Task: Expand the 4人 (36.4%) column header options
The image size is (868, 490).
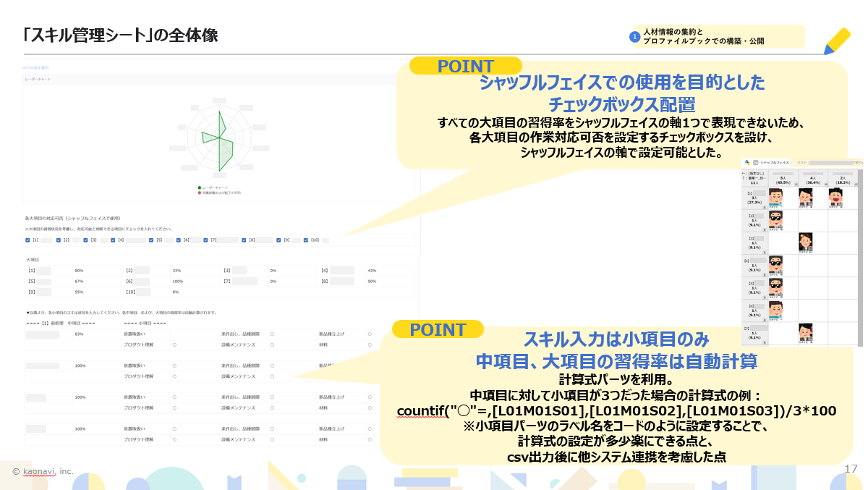Action: [x=825, y=183]
